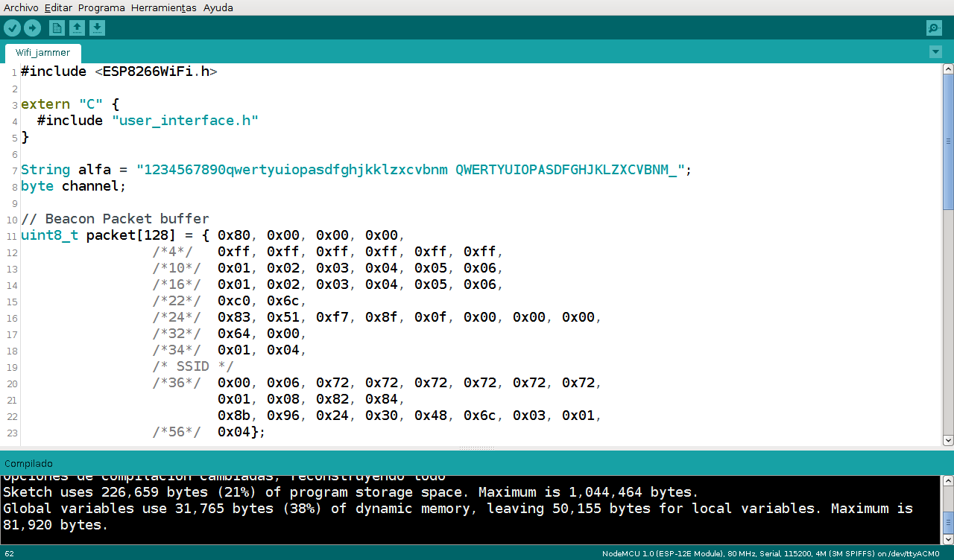This screenshot has width=954, height=560.
Task: Click the line starting 0x8b, 0x96
Action: click(x=409, y=416)
